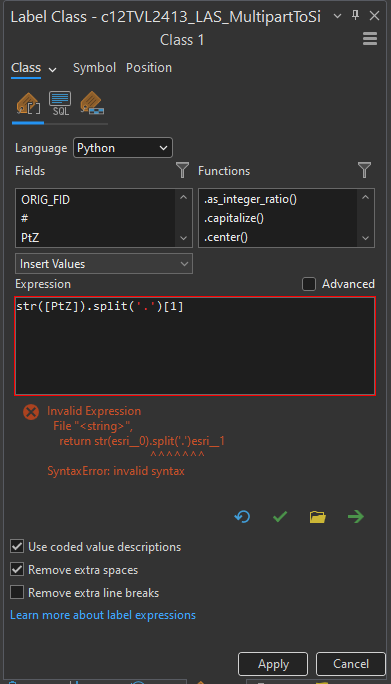Import expression using yellow folder icon

[x=318, y=517]
